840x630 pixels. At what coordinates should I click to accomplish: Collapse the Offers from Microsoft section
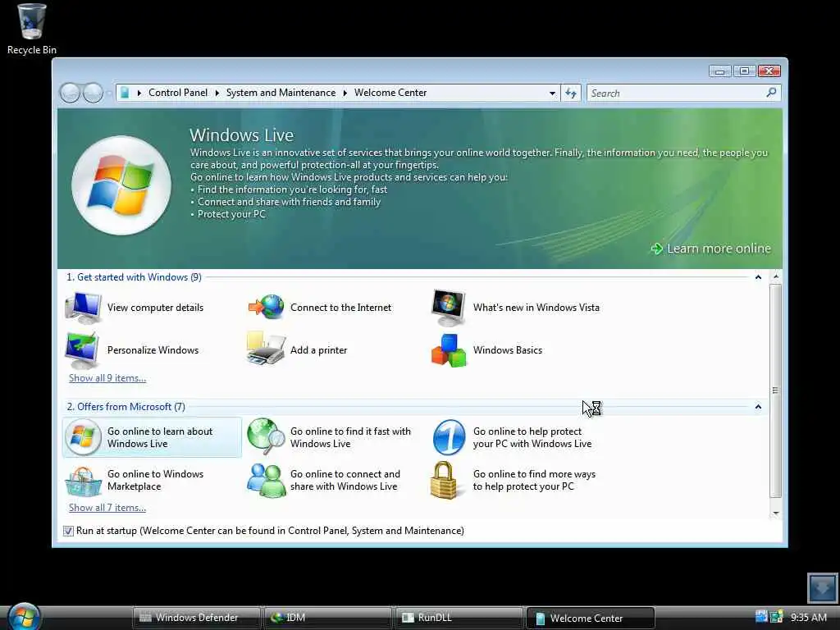(758, 407)
